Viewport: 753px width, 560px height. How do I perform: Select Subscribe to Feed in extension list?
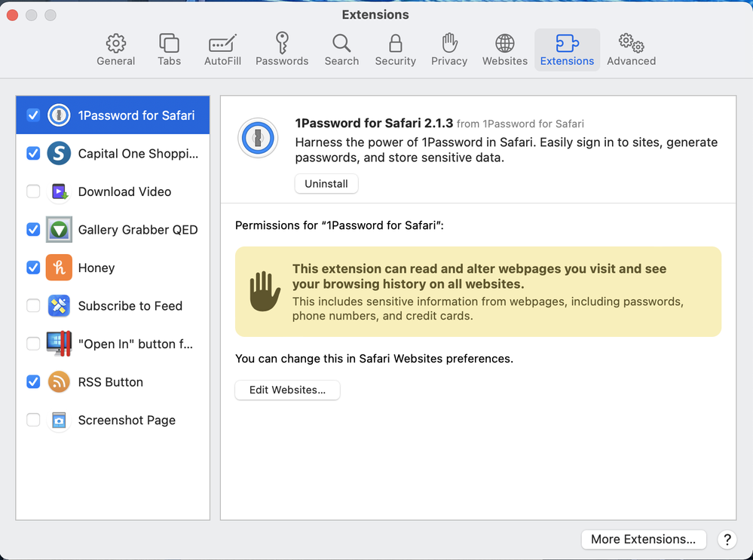(x=130, y=306)
